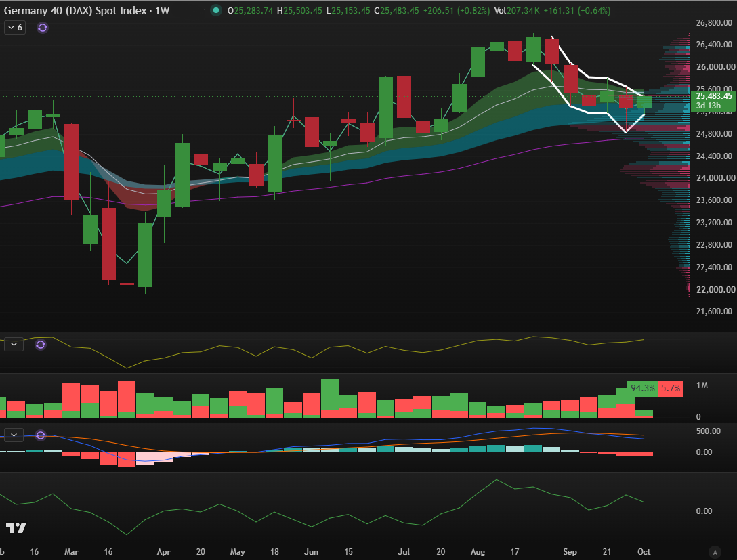
Task: Click the green 94.3% volume label
Action: tap(643, 388)
